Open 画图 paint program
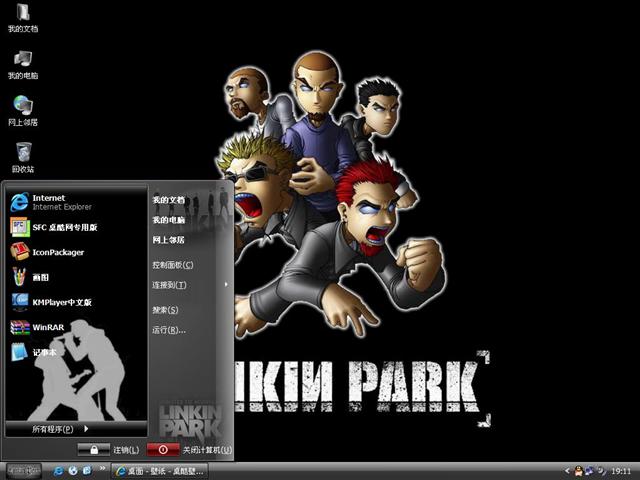 point(76,277)
